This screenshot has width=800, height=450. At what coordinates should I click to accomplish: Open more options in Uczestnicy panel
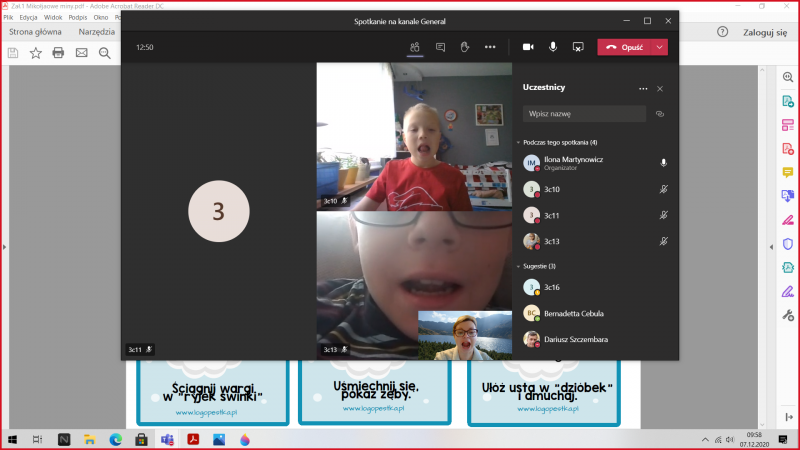click(643, 89)
